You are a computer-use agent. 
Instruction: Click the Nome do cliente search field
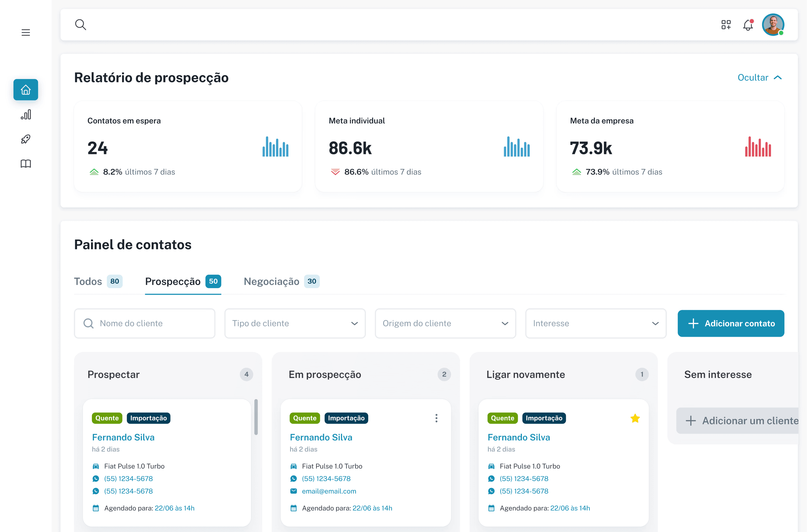pos(145,323)
